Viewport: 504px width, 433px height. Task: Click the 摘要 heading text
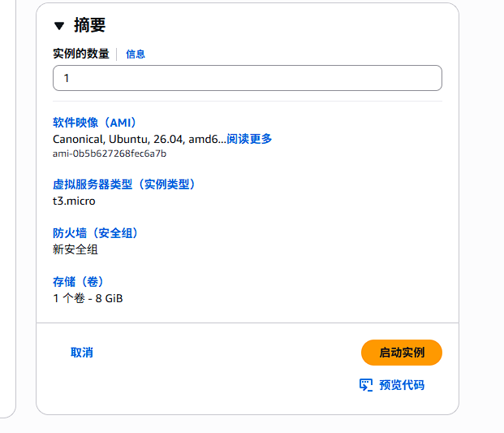click(x=89, y=25)
